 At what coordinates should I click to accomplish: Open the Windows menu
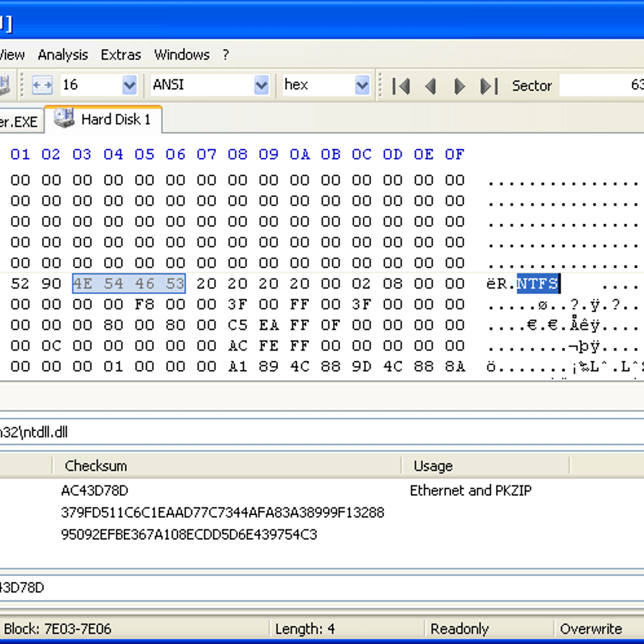pos(182,55)
